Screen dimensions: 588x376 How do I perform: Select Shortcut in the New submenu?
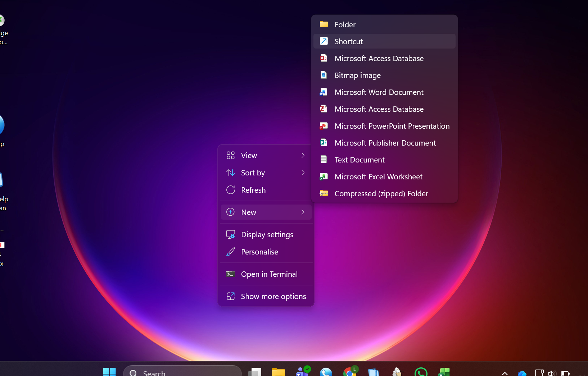[x=348, y=41]
